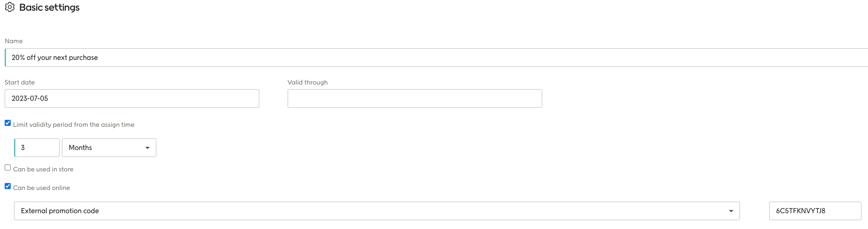Click the Name field label
This screenshot has height=229, width=868.
(x=13, y=41)
